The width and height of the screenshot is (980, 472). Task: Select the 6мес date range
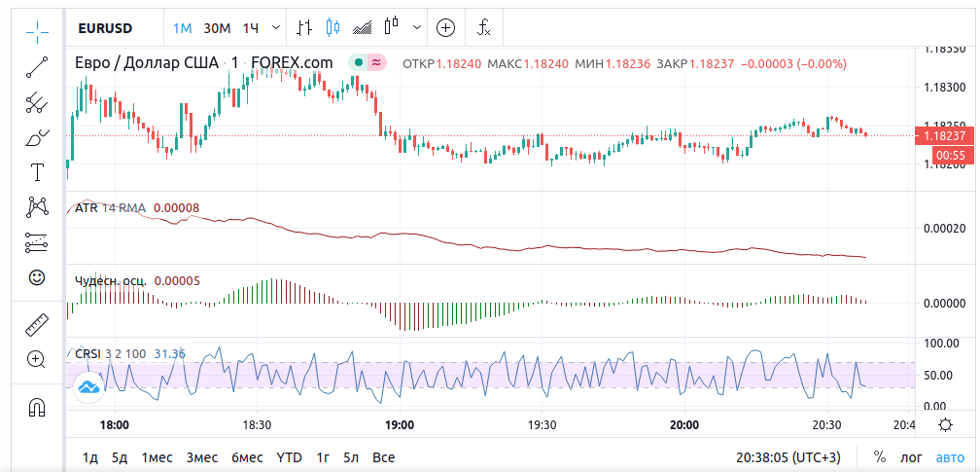tap(247, 456)
